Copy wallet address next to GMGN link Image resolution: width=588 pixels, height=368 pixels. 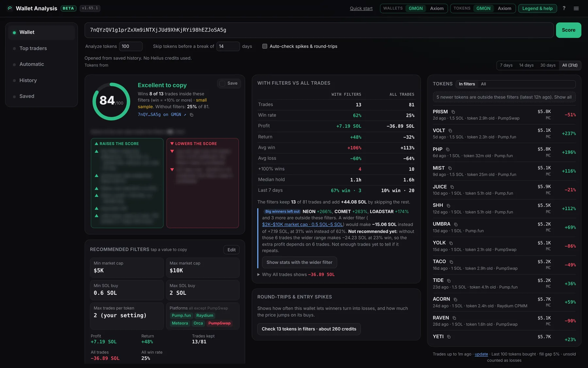192,115
